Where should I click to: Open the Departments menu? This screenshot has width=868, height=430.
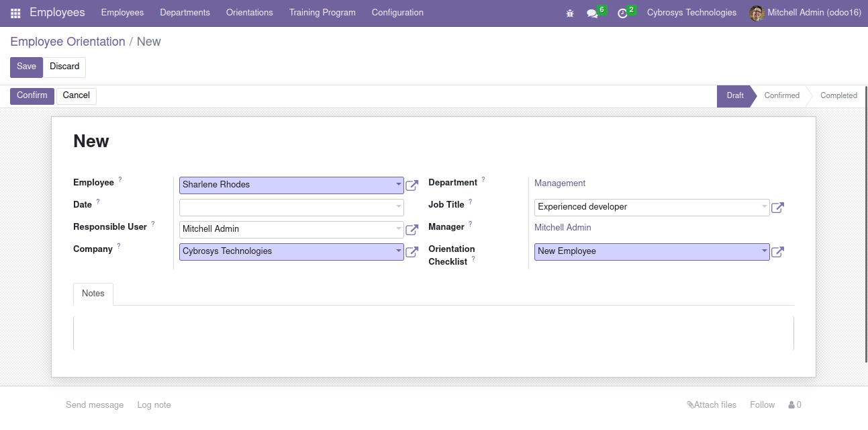point(185,13)
